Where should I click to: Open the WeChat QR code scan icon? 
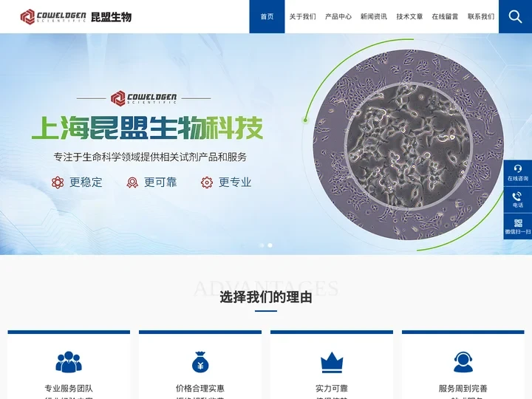point(518,223)
